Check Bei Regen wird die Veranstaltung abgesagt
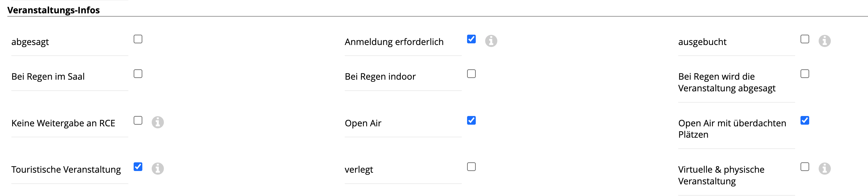Image resolution: width=868 pixels, height=196 pixels. coord(805,74)
